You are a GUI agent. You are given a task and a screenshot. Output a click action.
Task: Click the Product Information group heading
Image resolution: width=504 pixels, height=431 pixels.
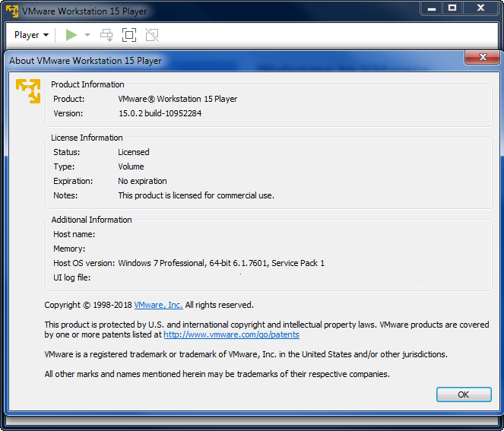(87, 84)
